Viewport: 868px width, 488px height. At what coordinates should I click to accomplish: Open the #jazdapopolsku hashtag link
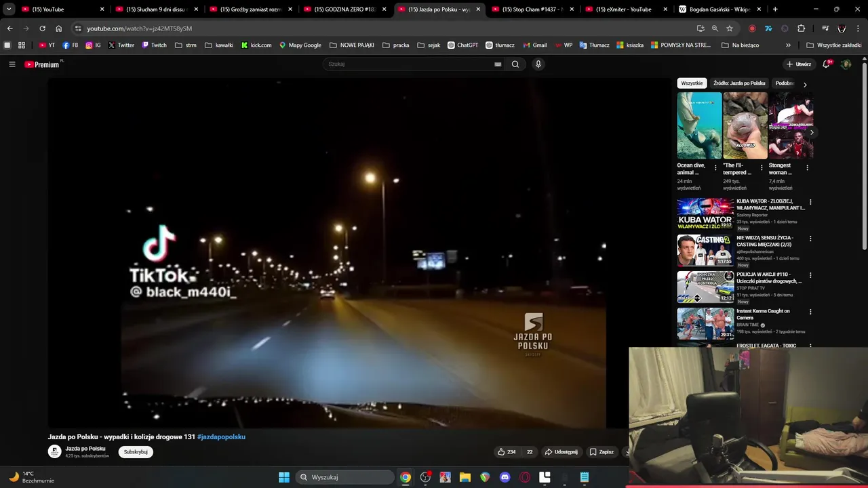point(221,437)
